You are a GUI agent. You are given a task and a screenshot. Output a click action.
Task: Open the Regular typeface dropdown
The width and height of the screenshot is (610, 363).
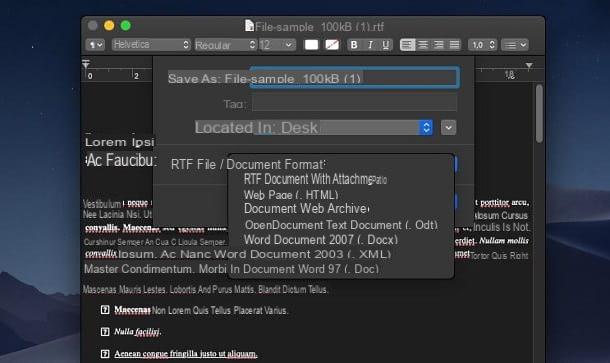point(226,45)
